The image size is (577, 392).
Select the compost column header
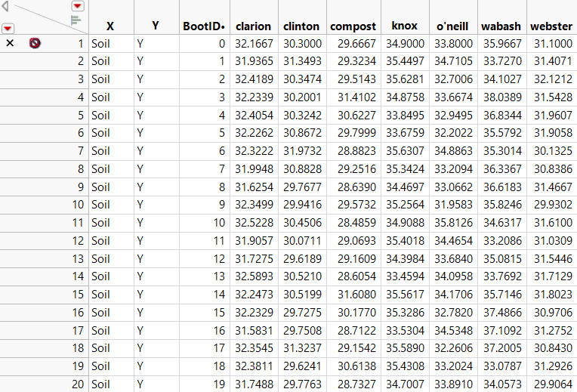353,26
